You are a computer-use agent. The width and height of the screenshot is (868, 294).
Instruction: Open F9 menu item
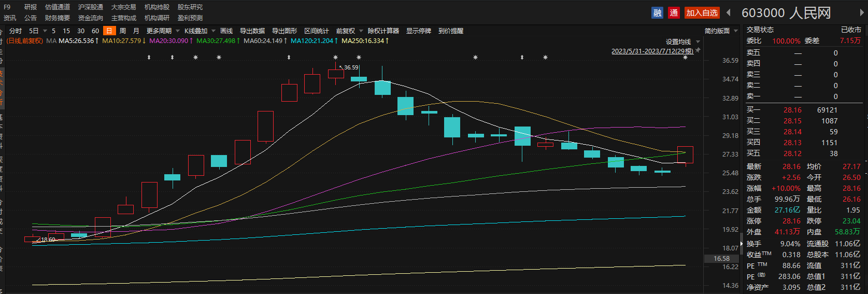tap(7, 7)
